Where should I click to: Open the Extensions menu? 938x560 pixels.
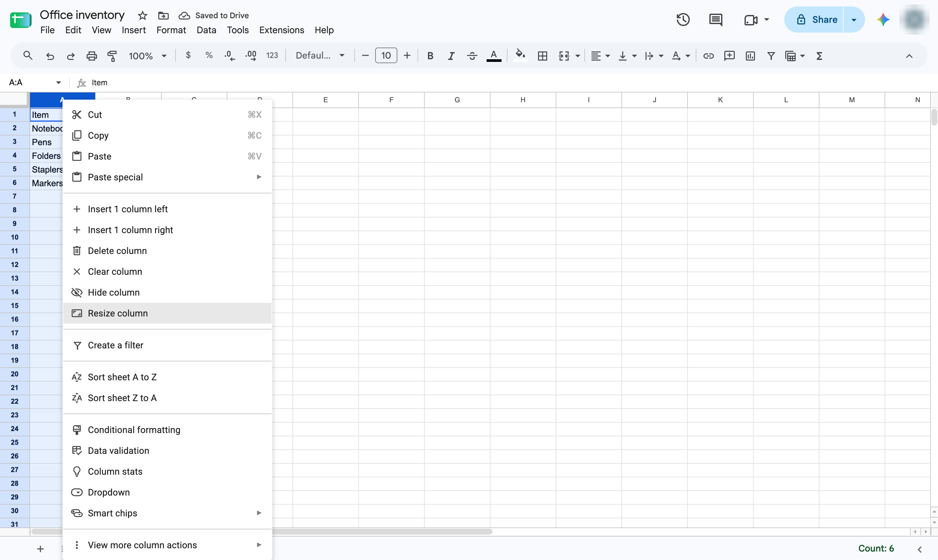(x=282, y=30)
